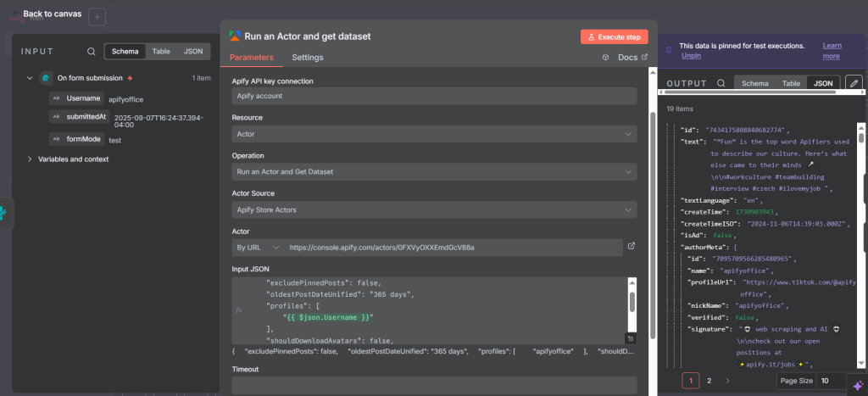The image size is (868, 396).
Task: Switch OUTPUT panel to JSON view
Action: tap(822, 84)
